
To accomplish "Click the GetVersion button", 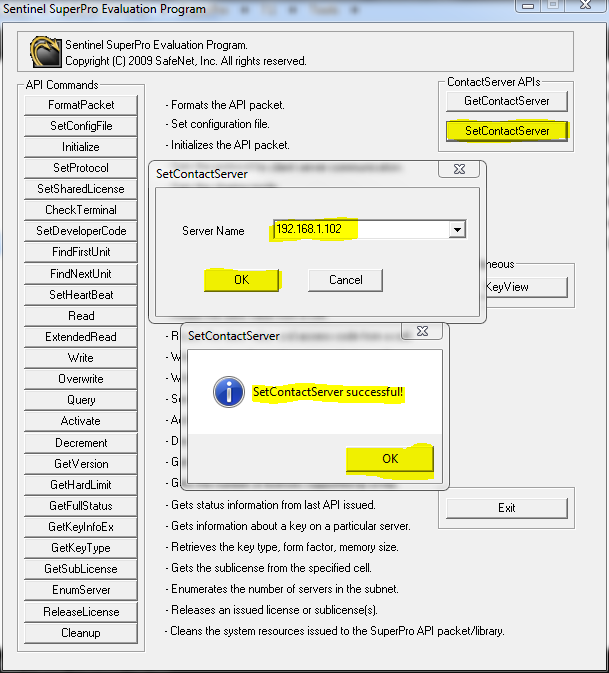I will click(81, 464).
